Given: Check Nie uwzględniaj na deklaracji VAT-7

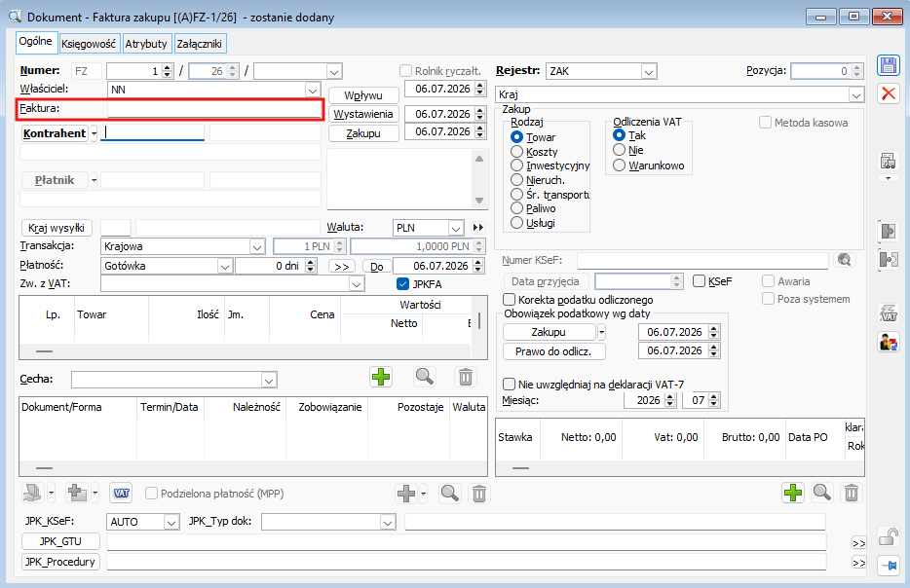Looking at the screenshot, I should pyautogui.click(x=509, y=384).
